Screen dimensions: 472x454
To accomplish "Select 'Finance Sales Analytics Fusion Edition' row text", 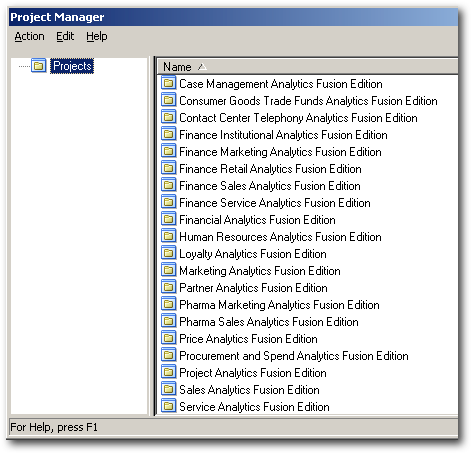I will pos(270,186).
